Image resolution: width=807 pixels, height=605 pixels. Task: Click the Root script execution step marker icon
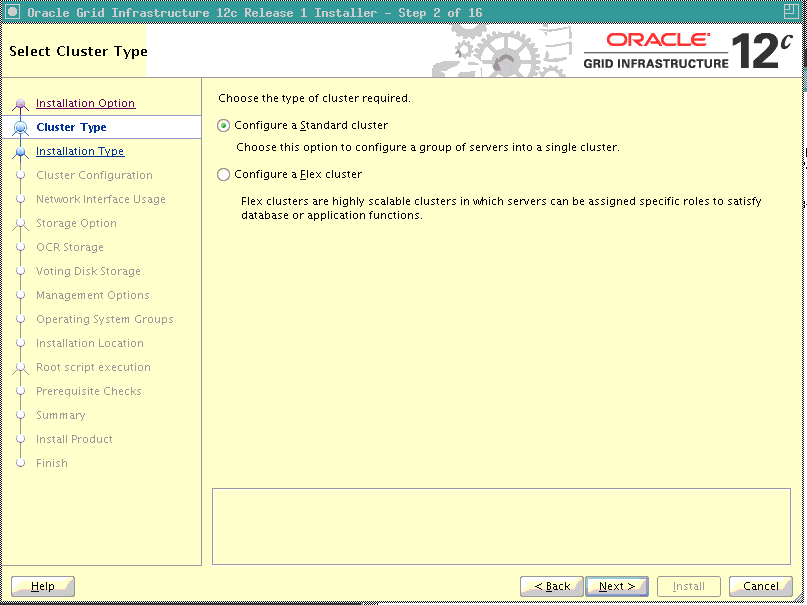[x=21, y=367]
